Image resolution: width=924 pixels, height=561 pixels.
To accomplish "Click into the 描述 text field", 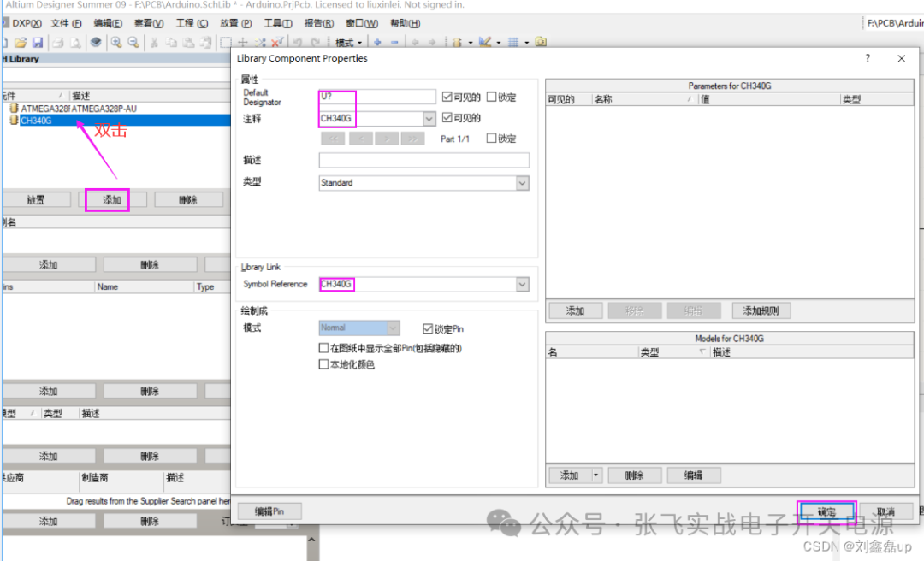I will point(423,161).
